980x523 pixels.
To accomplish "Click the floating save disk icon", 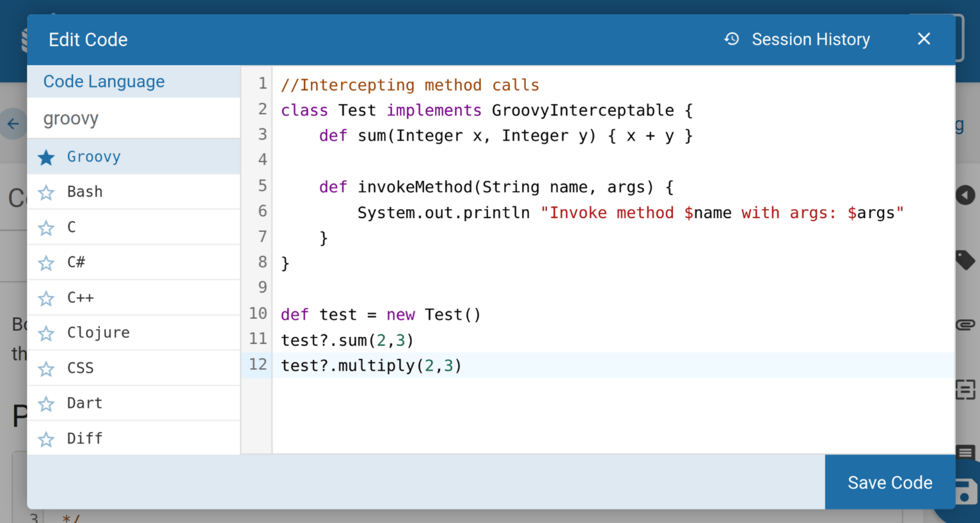I will 966,492.
